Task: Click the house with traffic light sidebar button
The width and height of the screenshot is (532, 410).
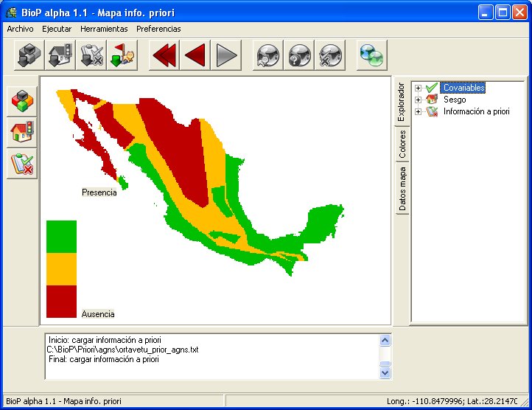Action: [22, 132]
